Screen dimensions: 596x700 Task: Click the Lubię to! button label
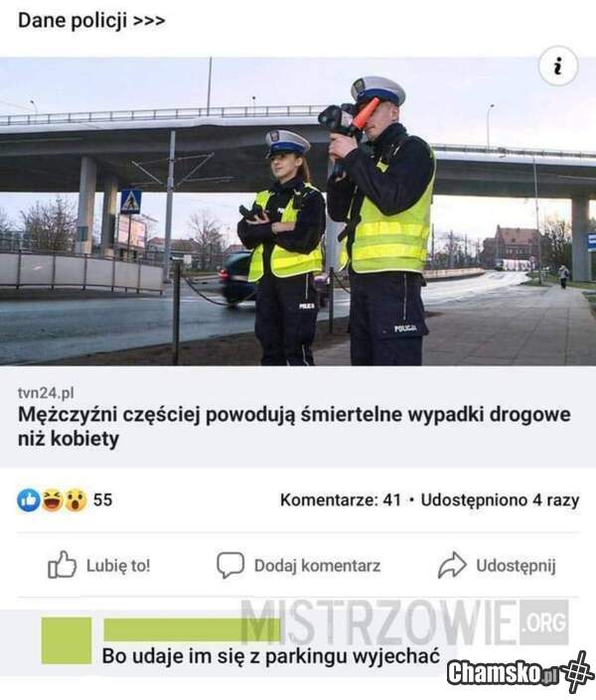click(118, 566)
